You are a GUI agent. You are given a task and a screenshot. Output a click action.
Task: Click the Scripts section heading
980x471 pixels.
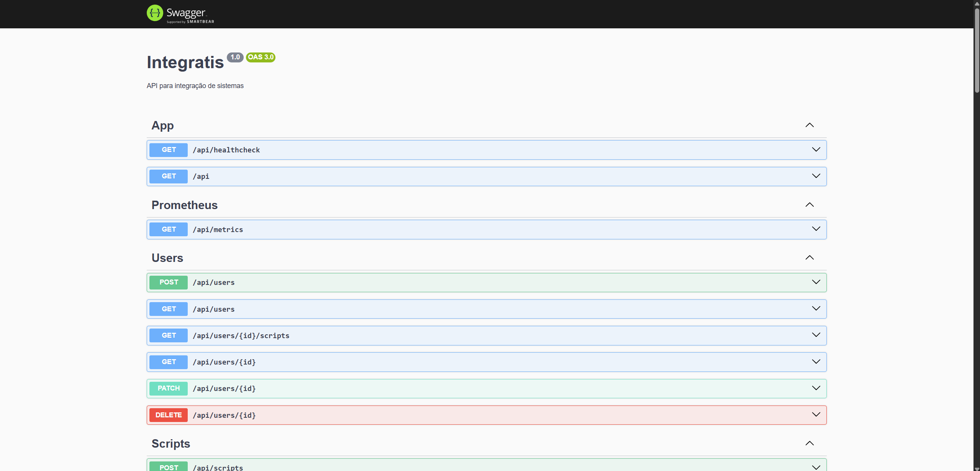(x=170, y=443)
